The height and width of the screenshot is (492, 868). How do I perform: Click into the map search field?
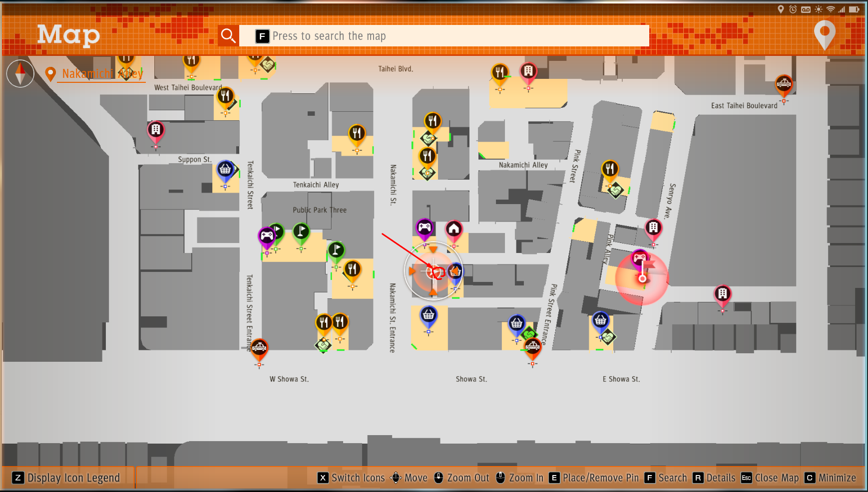pyautogui.click(x=443, y=36)
